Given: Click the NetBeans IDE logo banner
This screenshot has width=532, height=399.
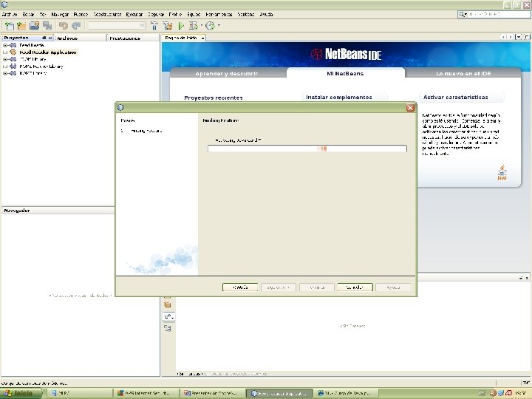Looking at the screenshot, I should click(x=346, y=54).
